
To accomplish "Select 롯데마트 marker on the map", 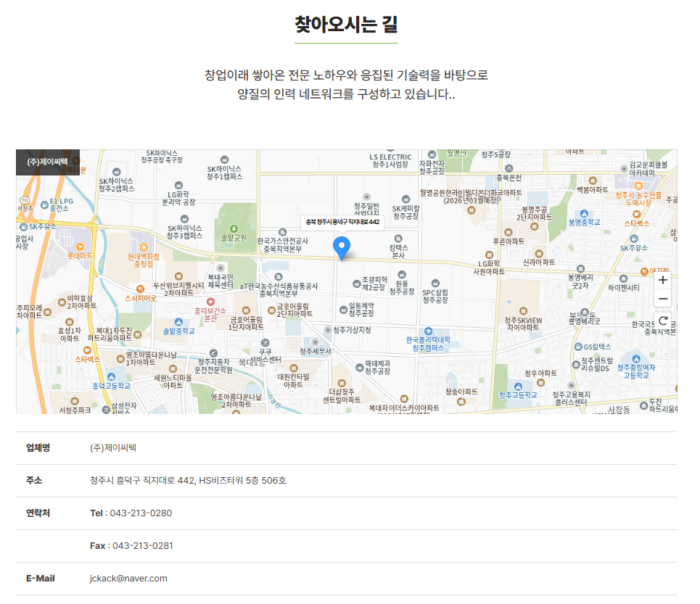I will (x=80, y=247).
